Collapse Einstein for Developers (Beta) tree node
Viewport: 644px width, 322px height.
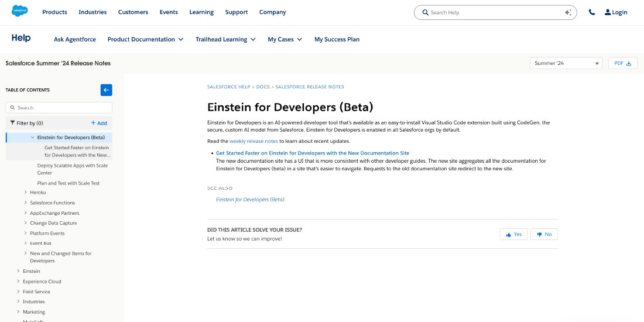coord(33,138)
